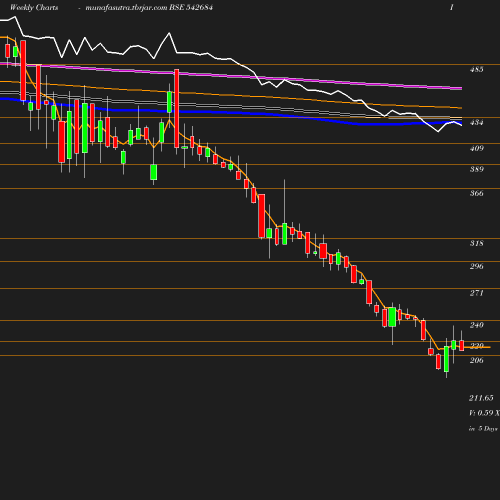Screen dimensions: 500x500
Task: Click the 'V: 0.59 X' volume text
Action: pos(484,413)
